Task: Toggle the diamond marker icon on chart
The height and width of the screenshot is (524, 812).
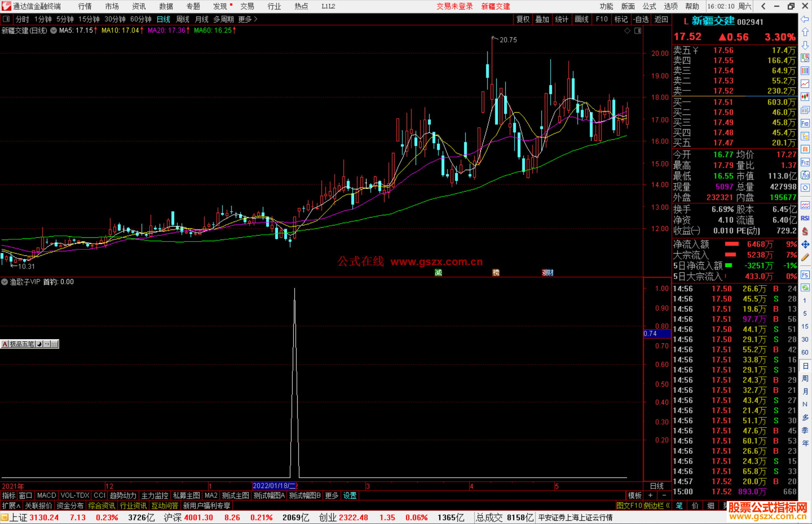Action: [x=627, y=31]
